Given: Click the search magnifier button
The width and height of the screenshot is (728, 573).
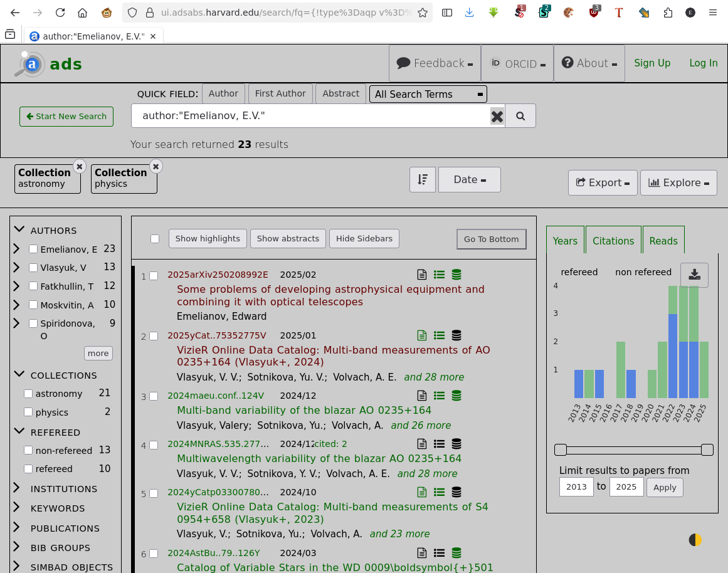Looking at the screenshot, I should point(520,116).
